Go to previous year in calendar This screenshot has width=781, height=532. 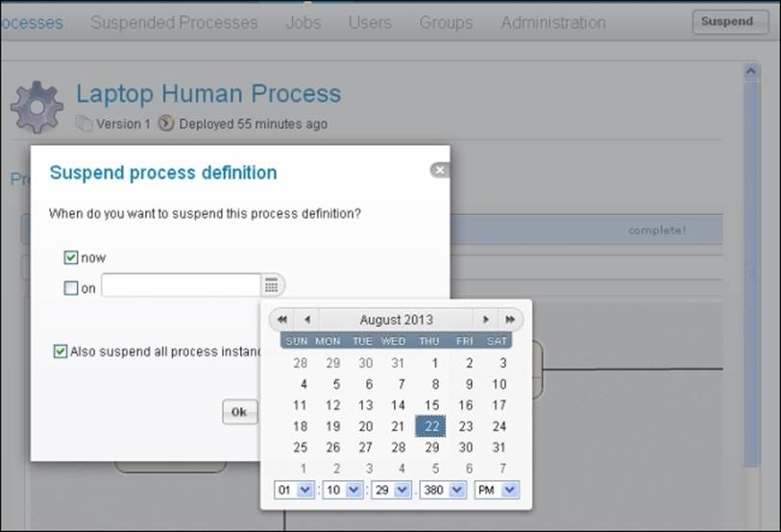tap(282, 320)
